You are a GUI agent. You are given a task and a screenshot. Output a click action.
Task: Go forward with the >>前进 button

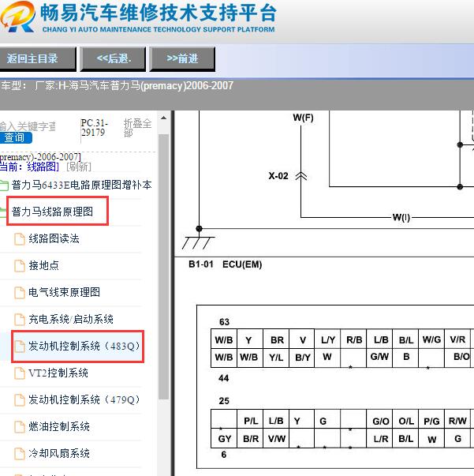tap(182, 58)
